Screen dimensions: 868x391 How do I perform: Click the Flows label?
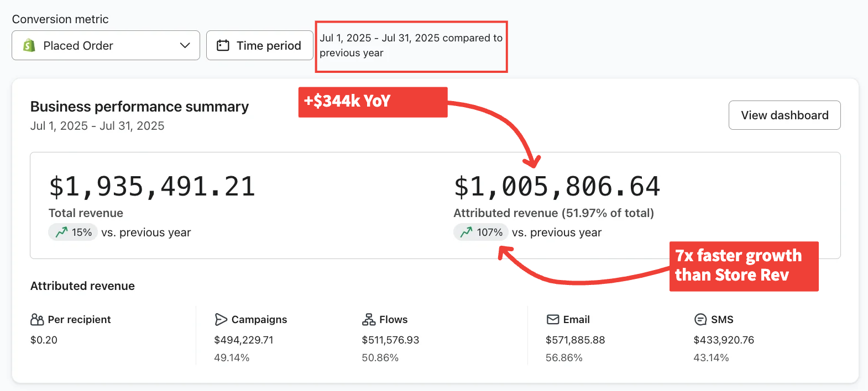pyautogui.click(x=394, y=320)
